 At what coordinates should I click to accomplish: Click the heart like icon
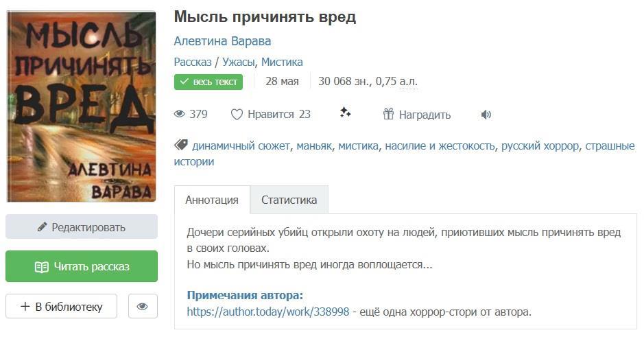click(x=237, y=115)
